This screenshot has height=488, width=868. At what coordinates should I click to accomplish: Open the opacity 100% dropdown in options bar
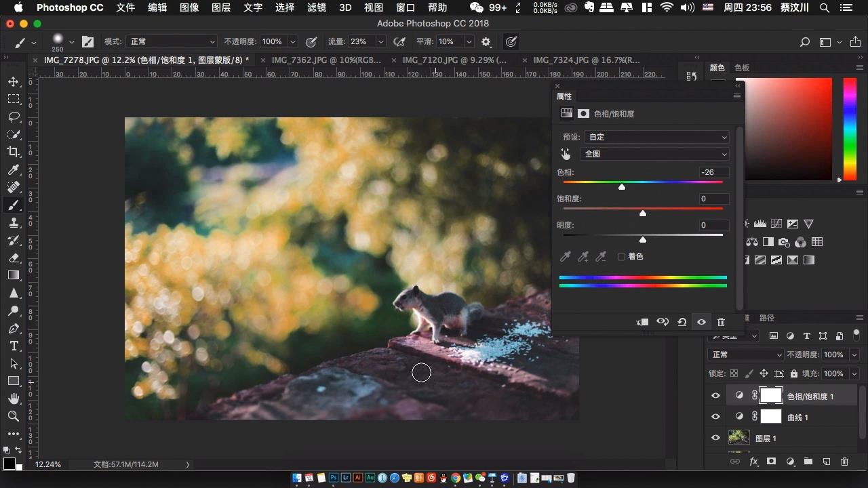293,41
